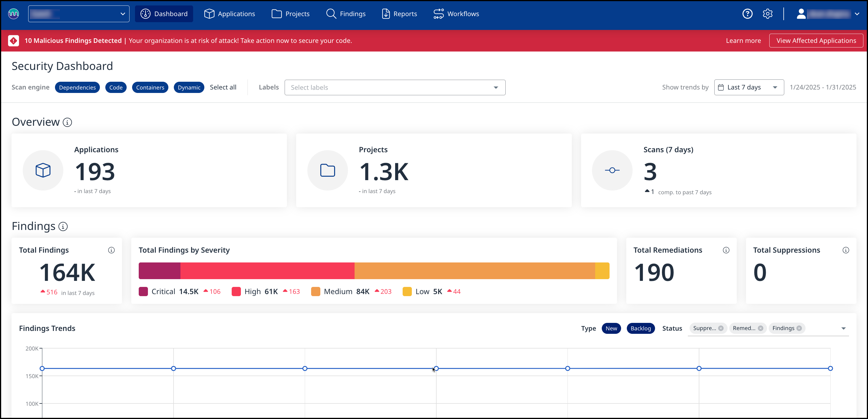Open the organization selector dropdown
Screen dimensions: 868x419
(79, 14)
